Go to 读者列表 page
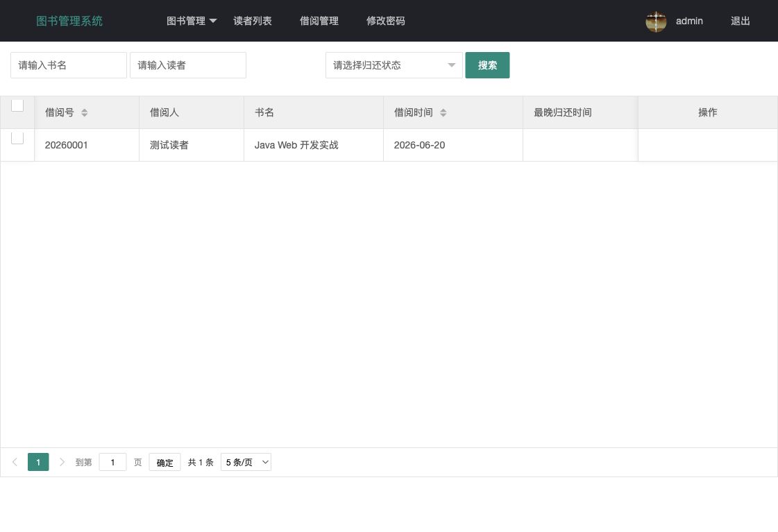Screen dimensions: 778x532 [x=253, y=21]
